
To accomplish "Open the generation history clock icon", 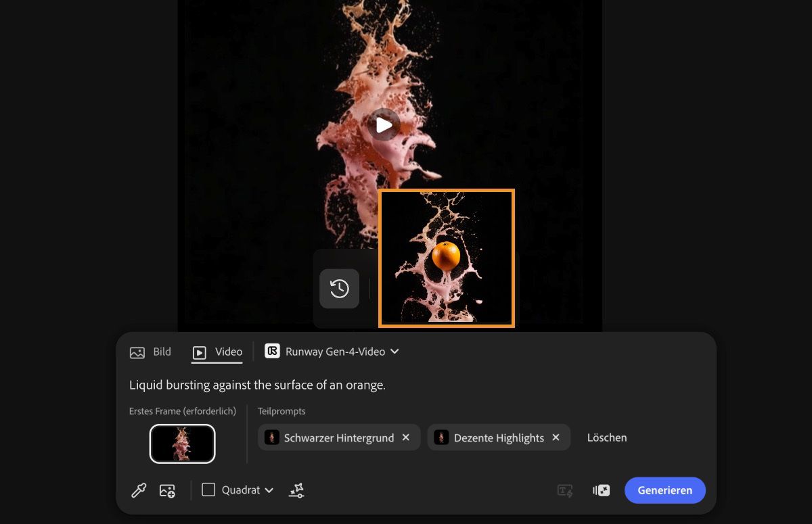I will pyautogui.click(x=339, y=289).
